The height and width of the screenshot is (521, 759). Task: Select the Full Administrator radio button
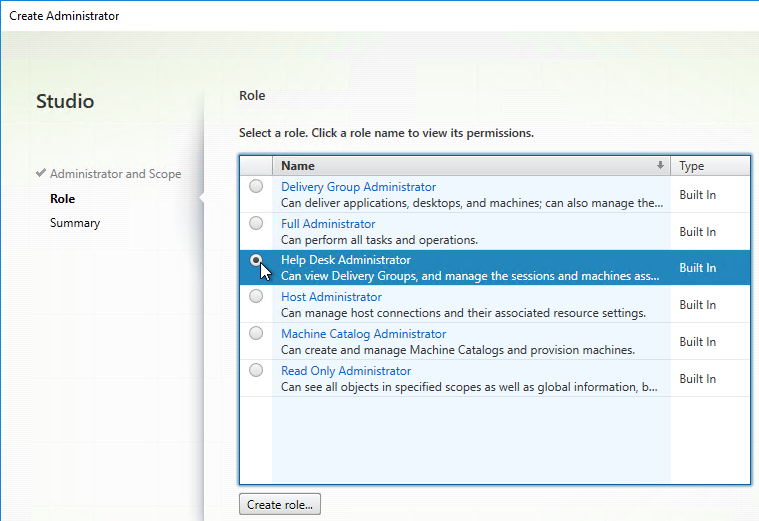tap(256, 223)
